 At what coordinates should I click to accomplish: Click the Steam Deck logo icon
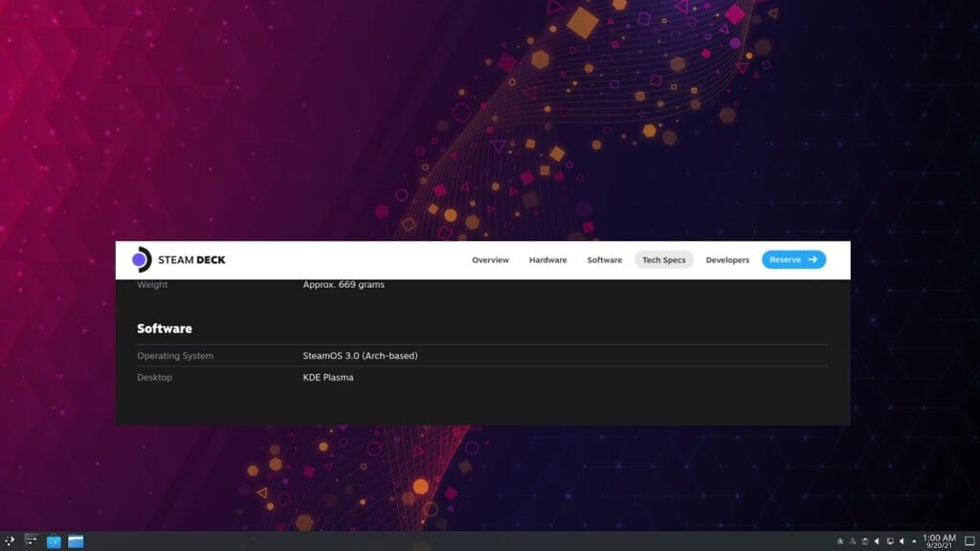[x=142, y=259]
